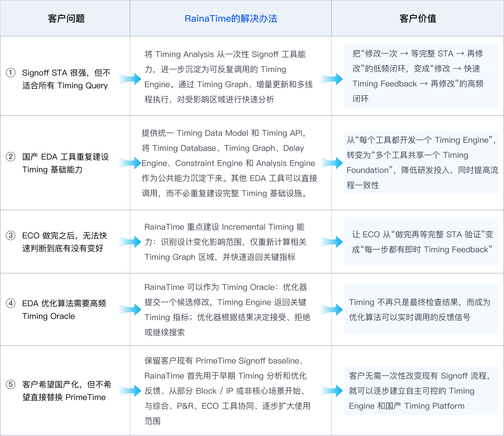Select the RainaTime的解决办法 column header
504x436 pixels.
(x=231, y=19)
